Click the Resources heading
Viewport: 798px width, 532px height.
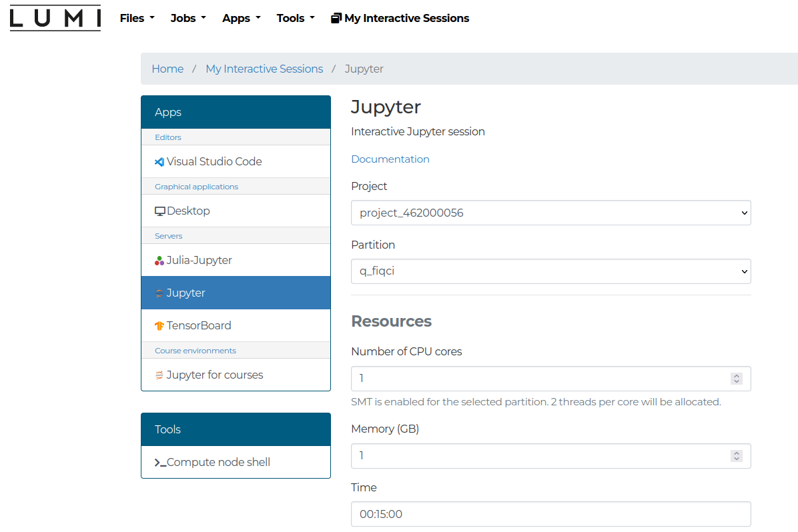pyautogui.click(x=392, y=321)
